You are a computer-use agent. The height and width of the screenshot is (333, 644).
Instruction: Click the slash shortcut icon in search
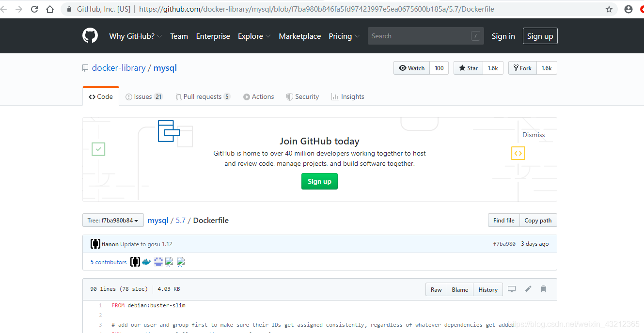[x=475, y=36]
